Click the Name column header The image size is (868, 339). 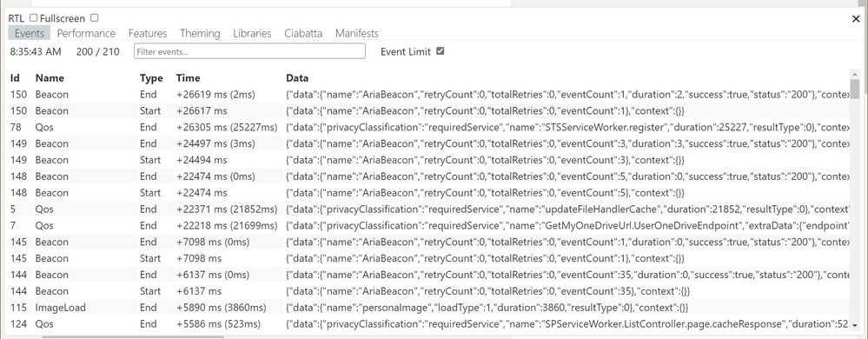(x=50, y=78)
